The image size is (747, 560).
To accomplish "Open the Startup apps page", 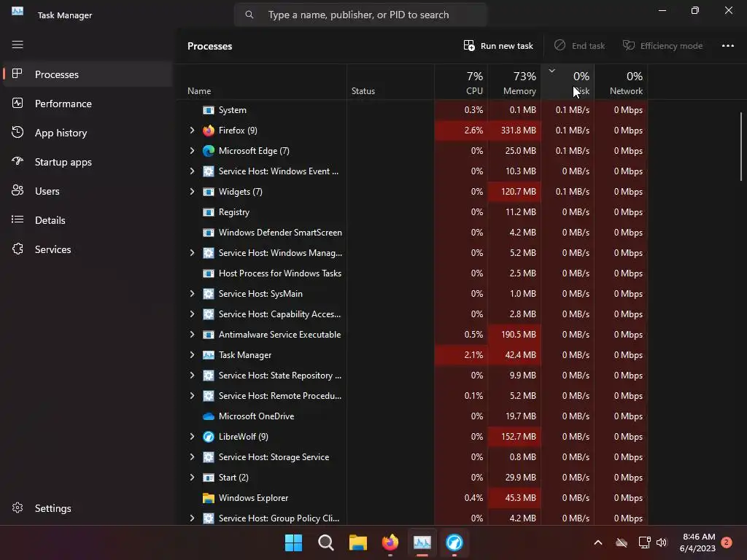I will pyautogui.click(x=88, y=162).
